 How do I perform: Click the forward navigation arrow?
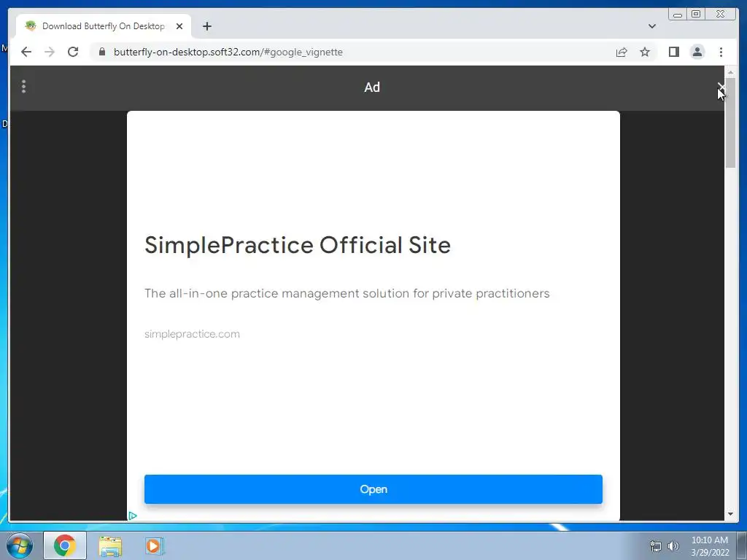click(50, 52)
